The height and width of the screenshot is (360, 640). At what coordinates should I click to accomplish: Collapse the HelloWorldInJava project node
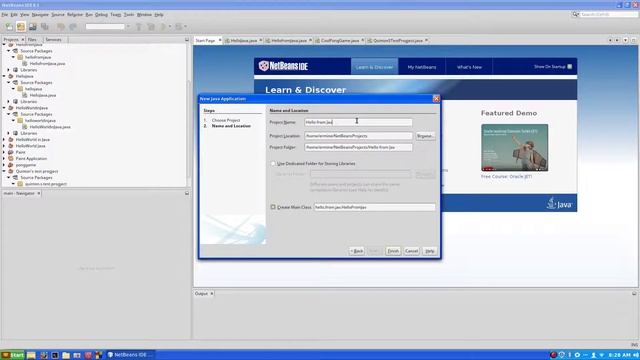click(4, 108)
